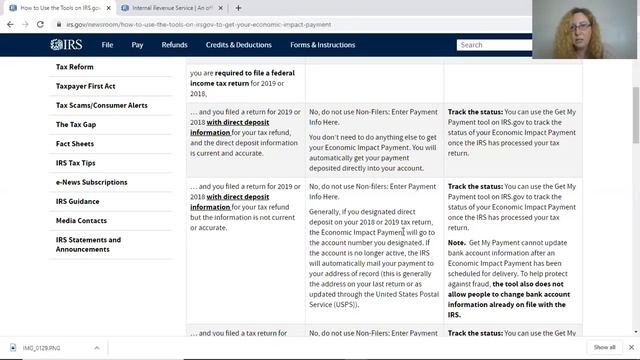The width and height of the screenshot is (640, 360).
Task: Reload the page with refresh icon
Action: click(40, 24)
